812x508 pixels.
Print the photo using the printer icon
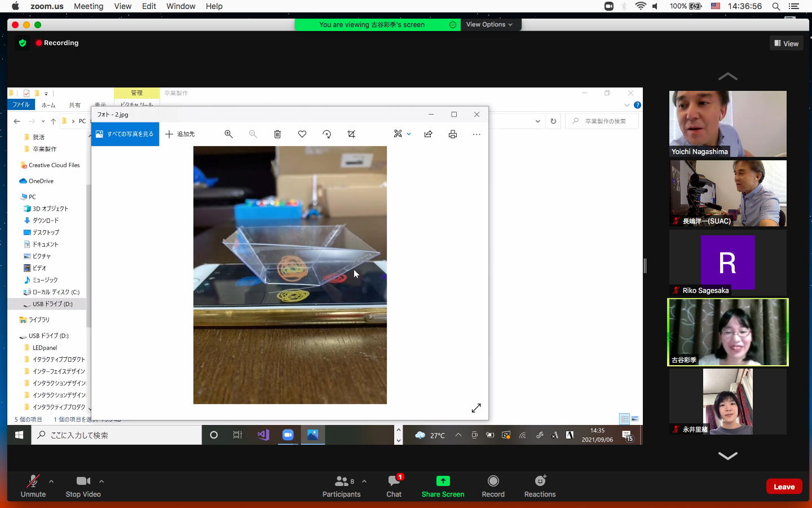pyautogui.click(x=453, y=134)
